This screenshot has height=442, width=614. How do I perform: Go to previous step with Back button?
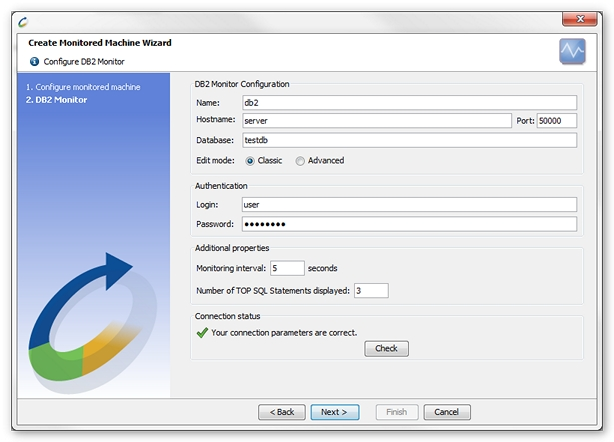coord(282,412)
